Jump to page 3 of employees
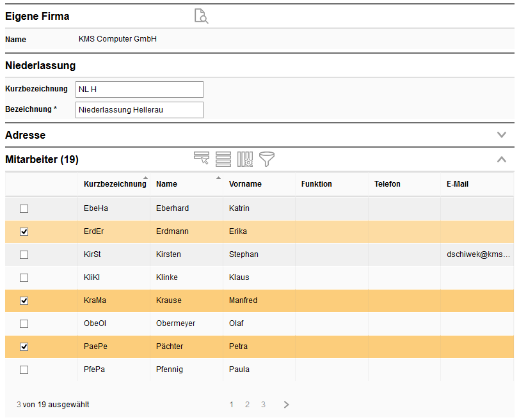The width and height of the screenshot is (519, 420). point(263,405)
